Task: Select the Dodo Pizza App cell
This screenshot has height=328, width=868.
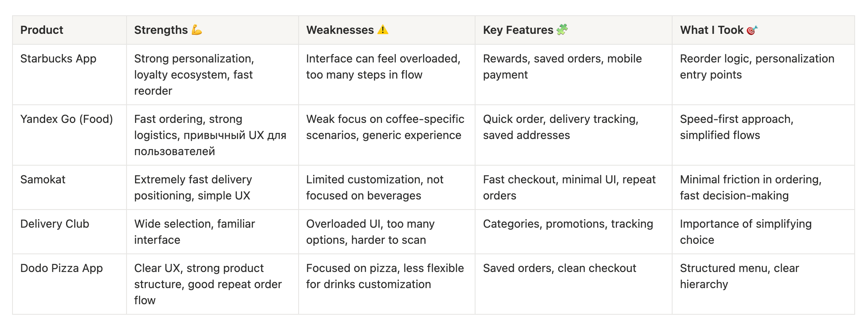Action: pyautogui.click(x=62, y=268)
